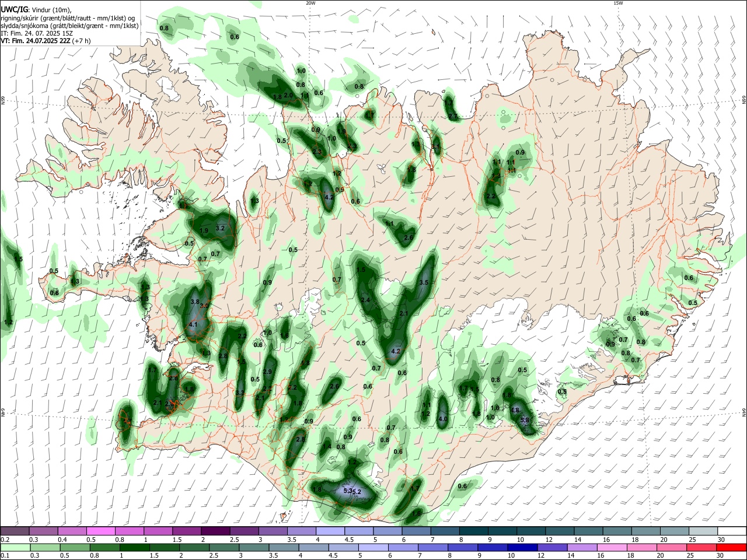Click the bright red 30 swatch in lower legend

(732, 547)
